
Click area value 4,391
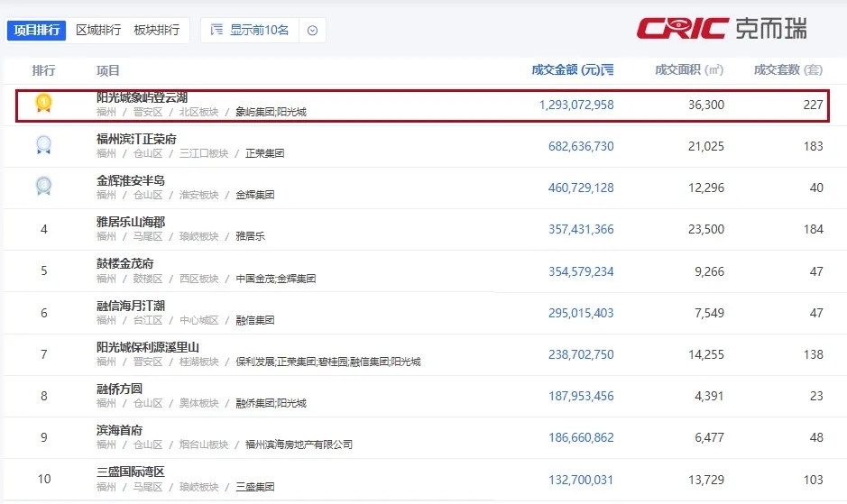click(x=709, y=397)
